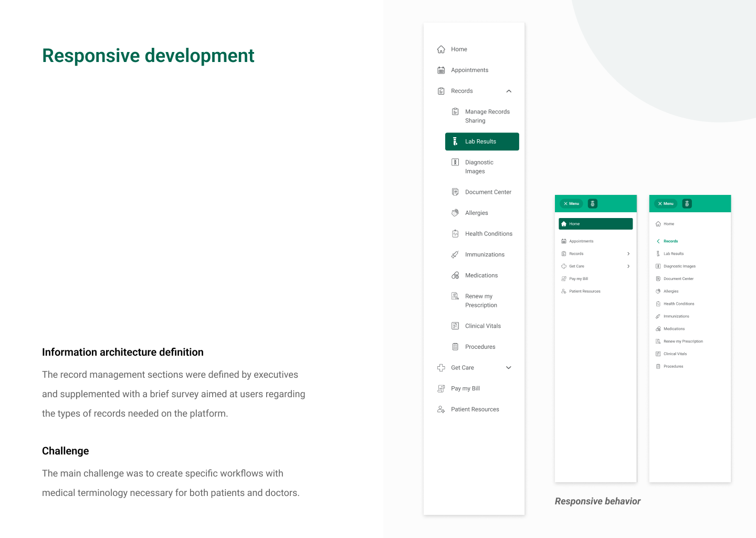Click the Appointments calendar icon in large sidebar

point(441,70)
